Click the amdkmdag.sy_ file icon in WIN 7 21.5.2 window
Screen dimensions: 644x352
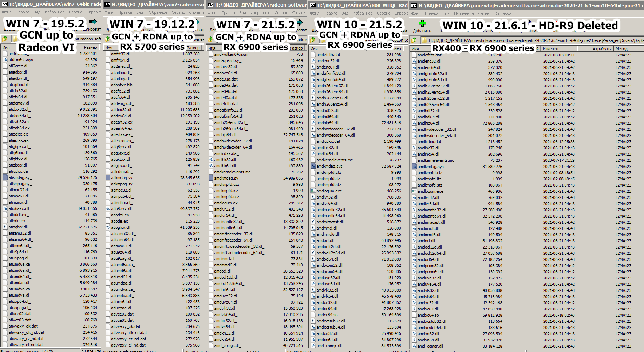[x=211, y=178]
